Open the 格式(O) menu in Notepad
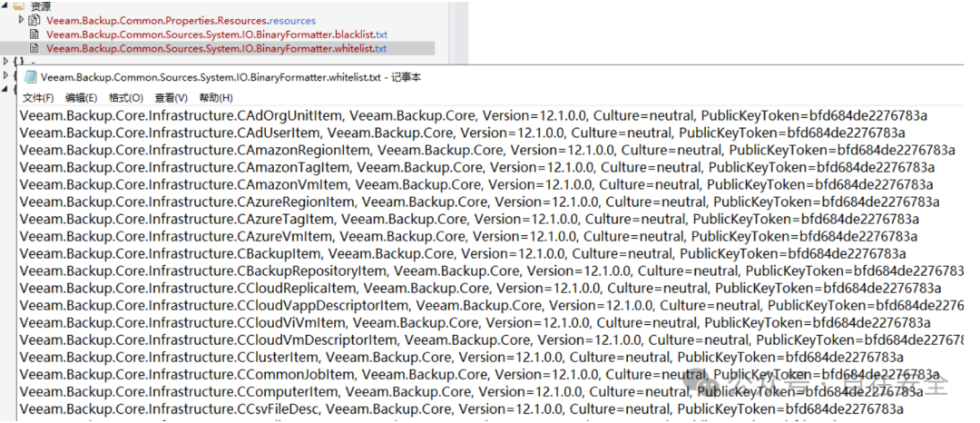The image size is (980, 423). tap(125, 98)
